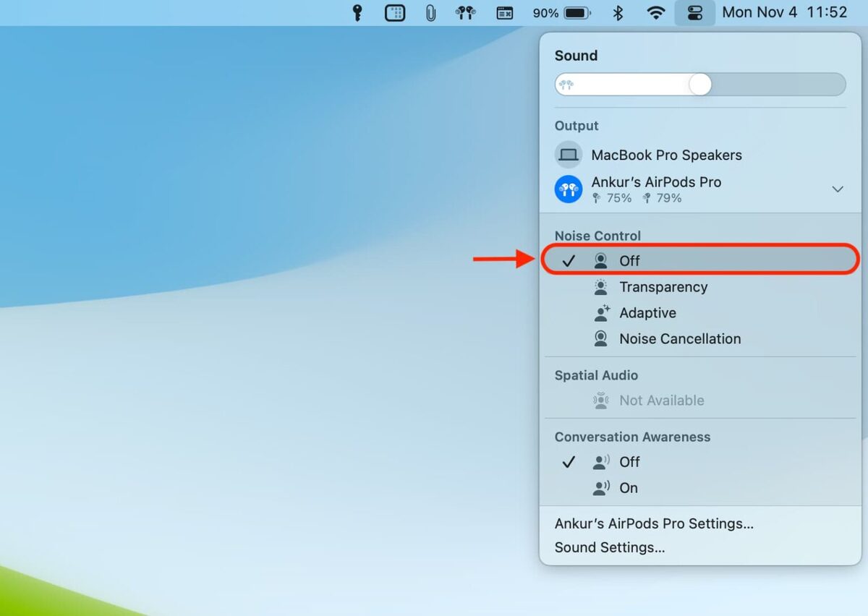Click the battery status icon
Screen dimensions: 868x616
[x=576, y=13]
